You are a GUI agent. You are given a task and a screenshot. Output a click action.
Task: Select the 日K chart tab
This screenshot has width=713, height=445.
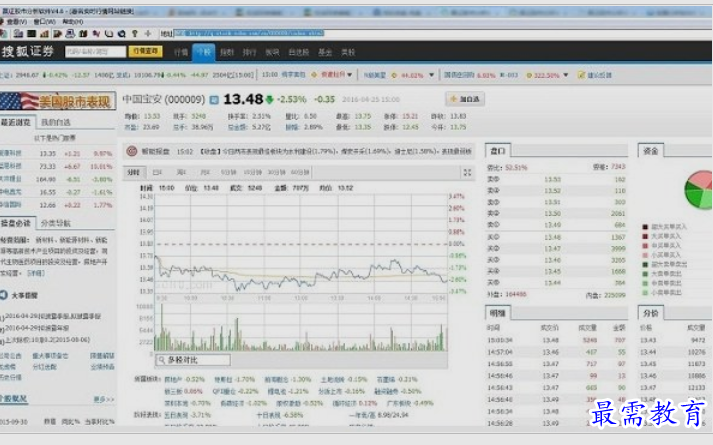click(x=157, y=172)
